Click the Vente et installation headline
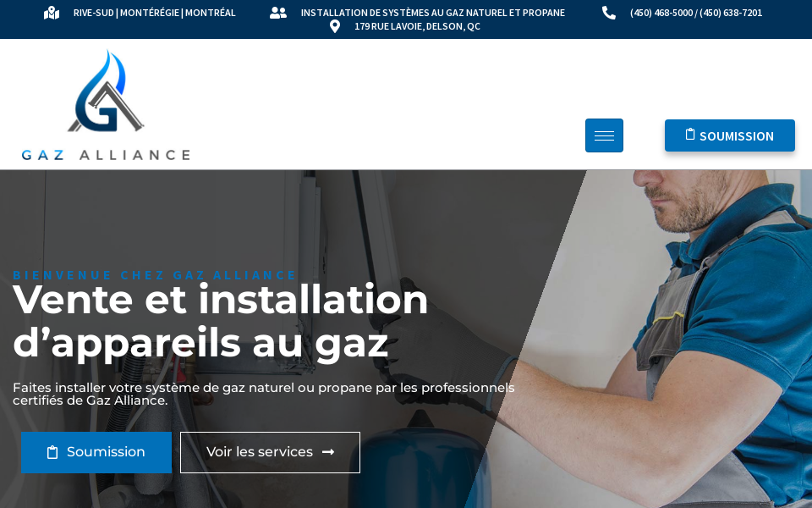Viewport: 812px width, 508px height. click(220, 321)
